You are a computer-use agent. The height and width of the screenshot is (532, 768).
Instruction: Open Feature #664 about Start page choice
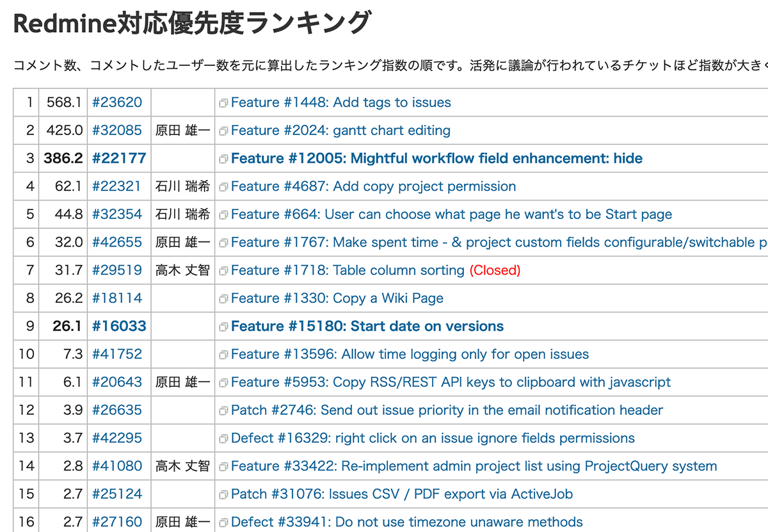[452, 214]
